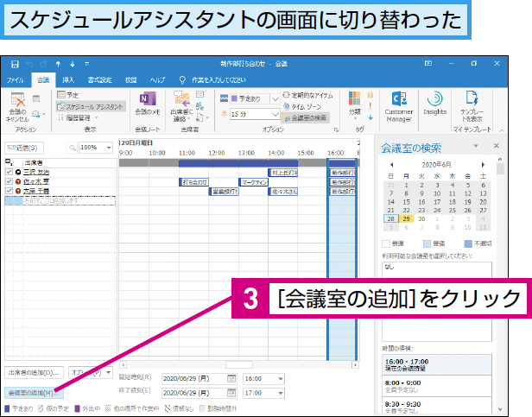532x417 pixels.
Task: Switch to the 挿入 ribbon tab
Action: click(x=68, y=79)
